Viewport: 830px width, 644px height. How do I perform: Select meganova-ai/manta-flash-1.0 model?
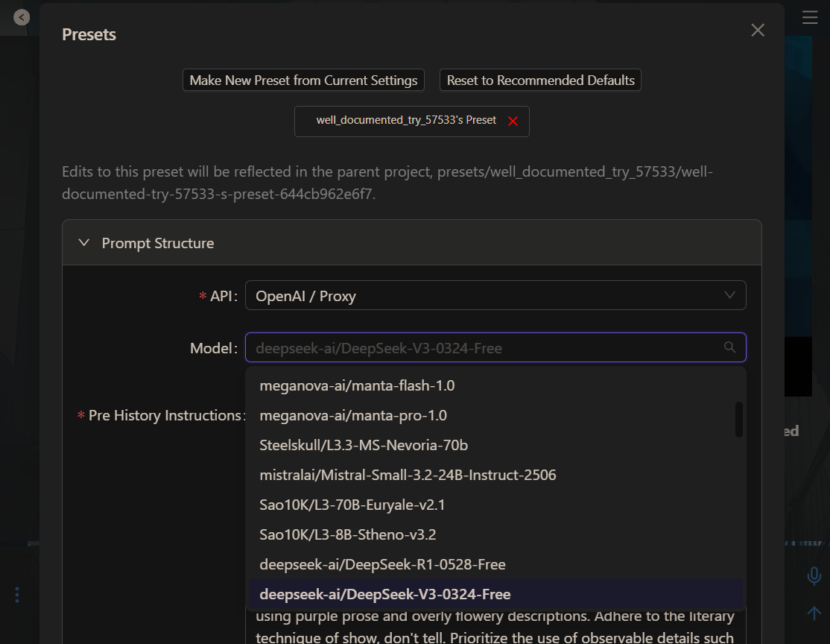tap(357, 386)
